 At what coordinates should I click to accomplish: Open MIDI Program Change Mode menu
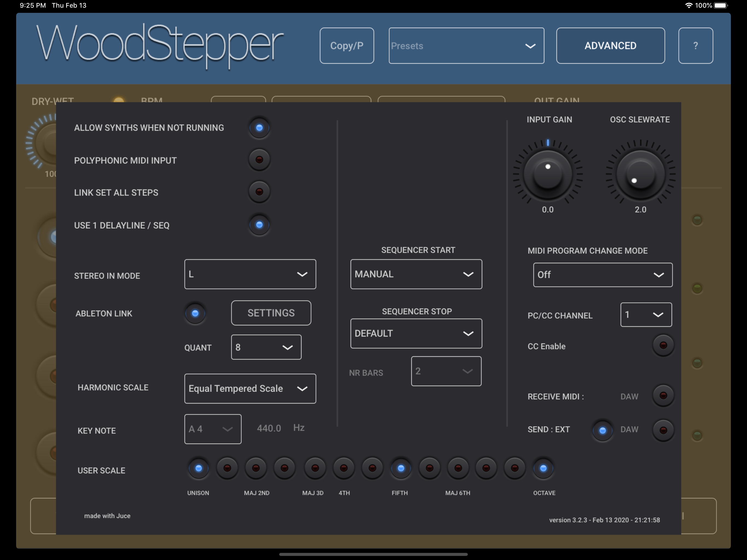pos(602,275)
